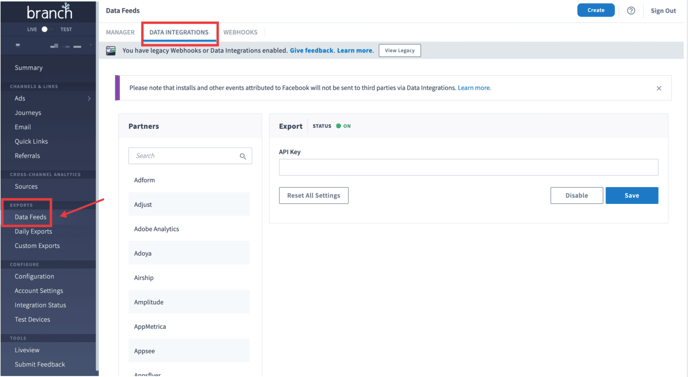Click Sign Out
Screen dimensions: 688x377
click(663, 11)
